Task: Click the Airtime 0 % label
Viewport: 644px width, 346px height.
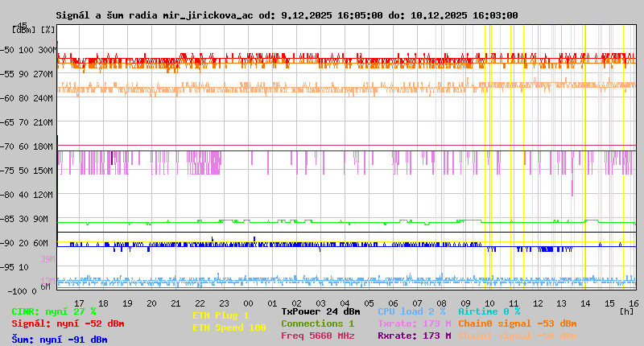Action: [489, 311]
